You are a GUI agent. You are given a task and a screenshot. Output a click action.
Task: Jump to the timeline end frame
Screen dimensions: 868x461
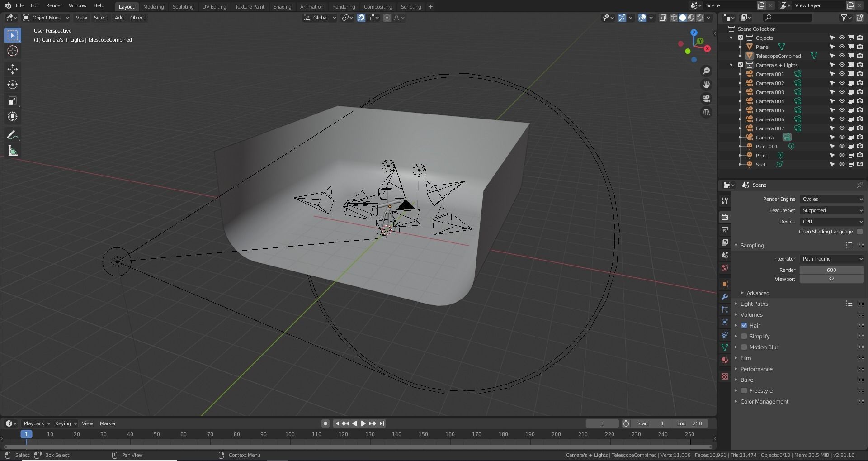(382, 423)
